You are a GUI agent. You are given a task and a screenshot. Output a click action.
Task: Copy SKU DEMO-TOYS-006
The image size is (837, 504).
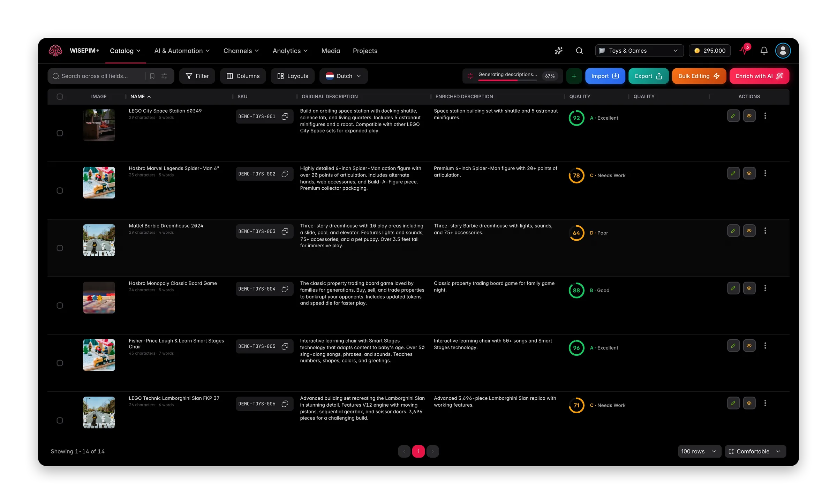coord(285,404)
